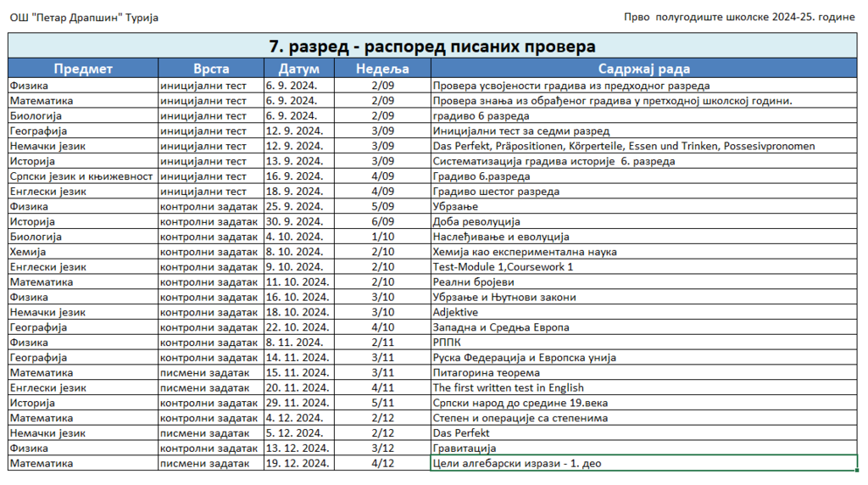The height and width of the screenshot is (485, 868).
Task: Click the school name "ОШ Петар Драпшин Турија"
Action: [83, 18]
